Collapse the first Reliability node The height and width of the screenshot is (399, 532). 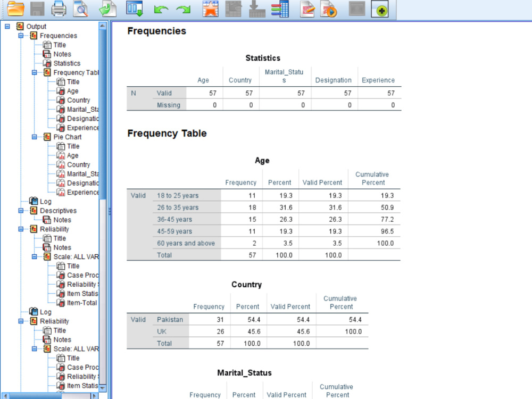[x=21, y=229]
